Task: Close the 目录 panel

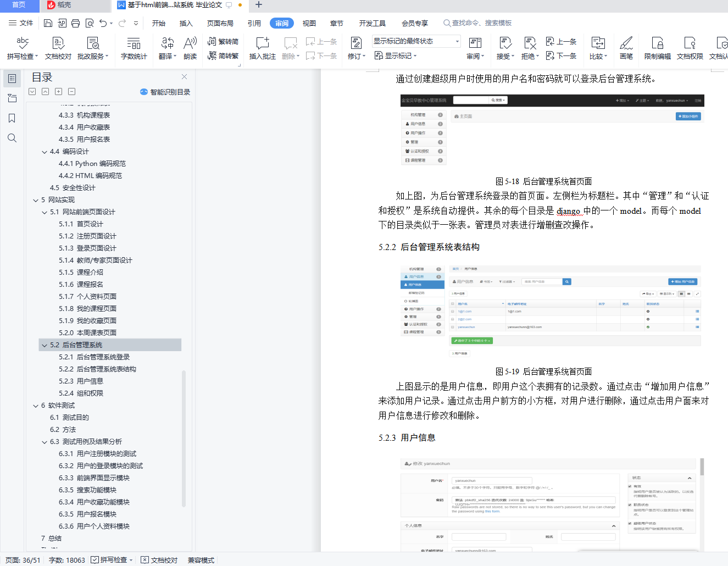Action: 184,77
